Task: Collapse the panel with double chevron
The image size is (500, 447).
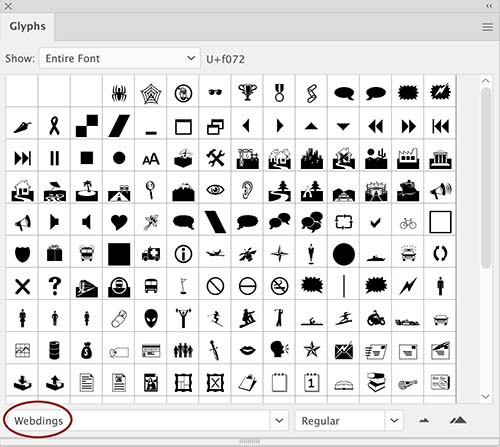Action: [x=489, y=6]
